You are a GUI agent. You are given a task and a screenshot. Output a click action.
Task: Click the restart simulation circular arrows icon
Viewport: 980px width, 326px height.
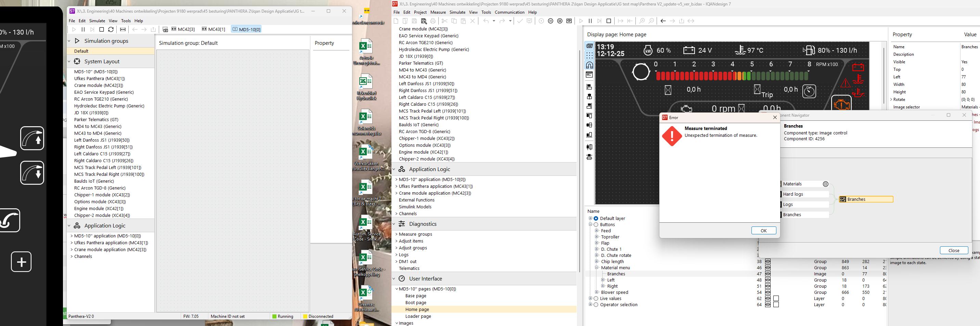pyautogui.click(x=111, y=29)
